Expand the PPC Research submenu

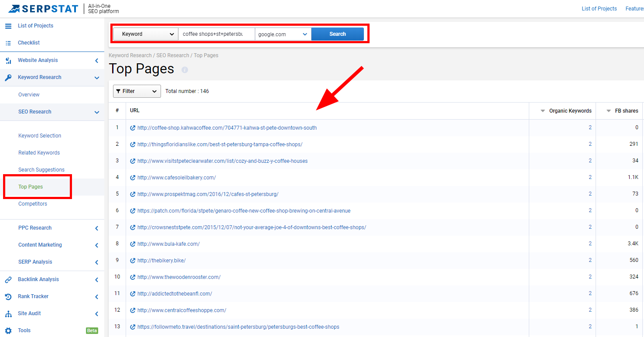click(x=96, y=228)
